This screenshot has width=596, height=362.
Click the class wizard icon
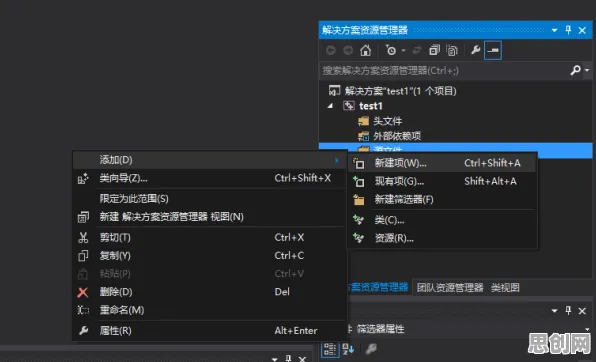pyautogui.click(x=83, y=178)
